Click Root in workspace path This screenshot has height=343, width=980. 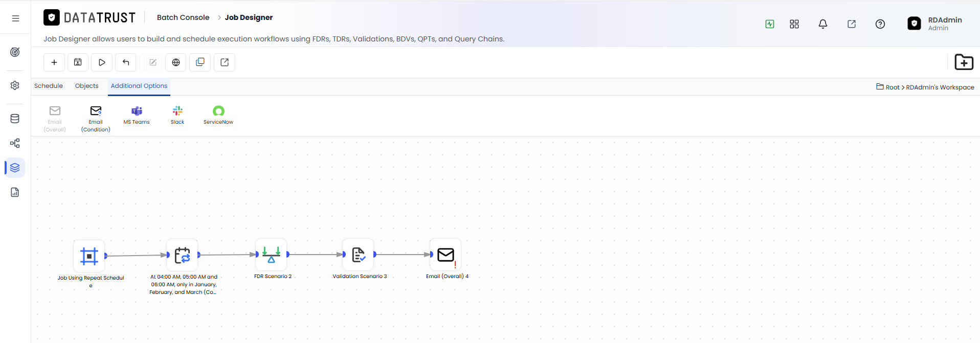click(893, 87)
